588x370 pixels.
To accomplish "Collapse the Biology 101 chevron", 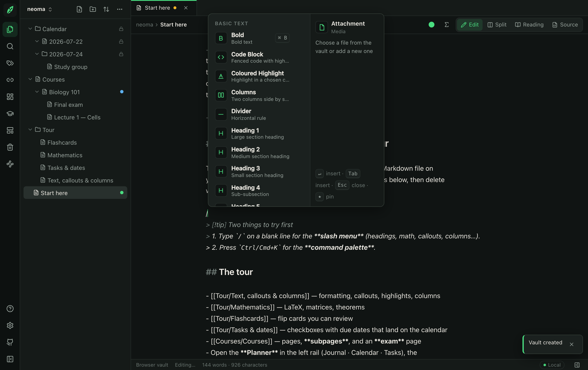I will (37, 92).
